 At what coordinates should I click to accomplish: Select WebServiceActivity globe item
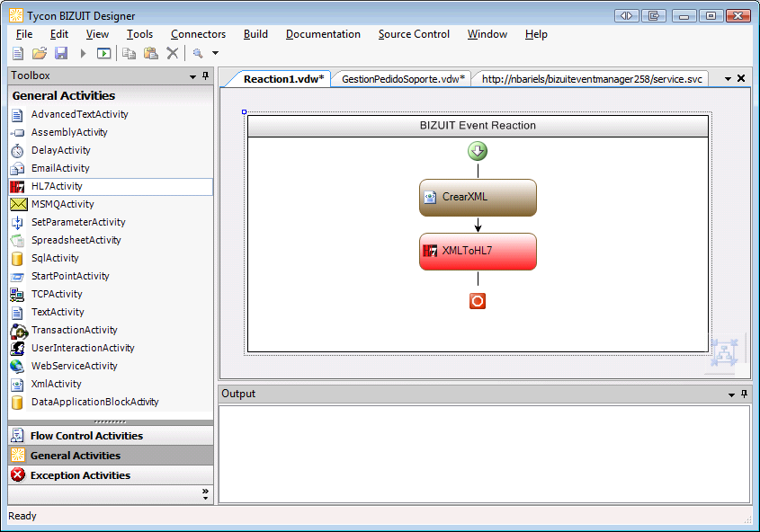click(111, 366)
